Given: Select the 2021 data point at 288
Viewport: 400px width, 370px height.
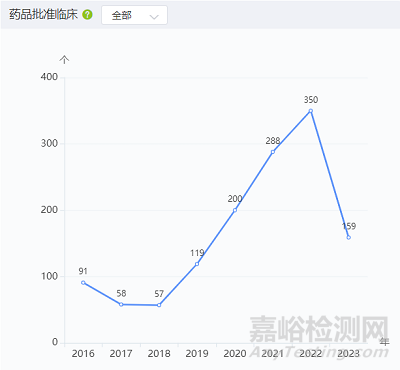Looking at the screenshot, I should coord(273,152).
